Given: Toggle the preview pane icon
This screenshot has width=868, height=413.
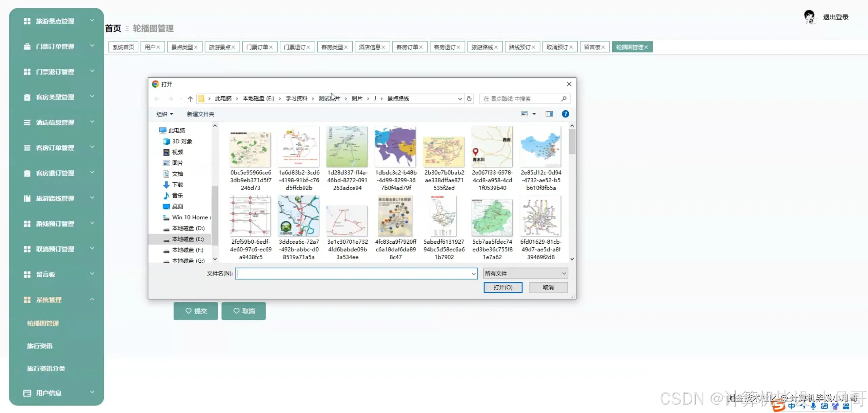Looking at the screenshot, I should 549,114.
